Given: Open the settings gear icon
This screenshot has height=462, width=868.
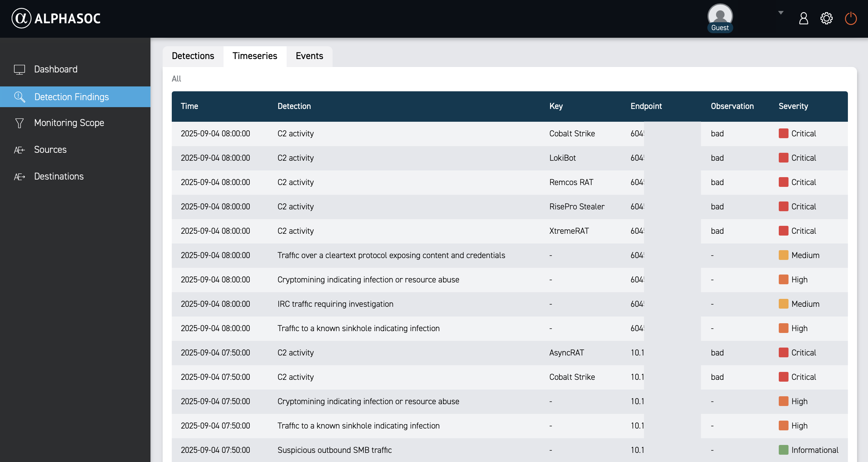Looking at the screenshot, I should (x=826, y=18).
